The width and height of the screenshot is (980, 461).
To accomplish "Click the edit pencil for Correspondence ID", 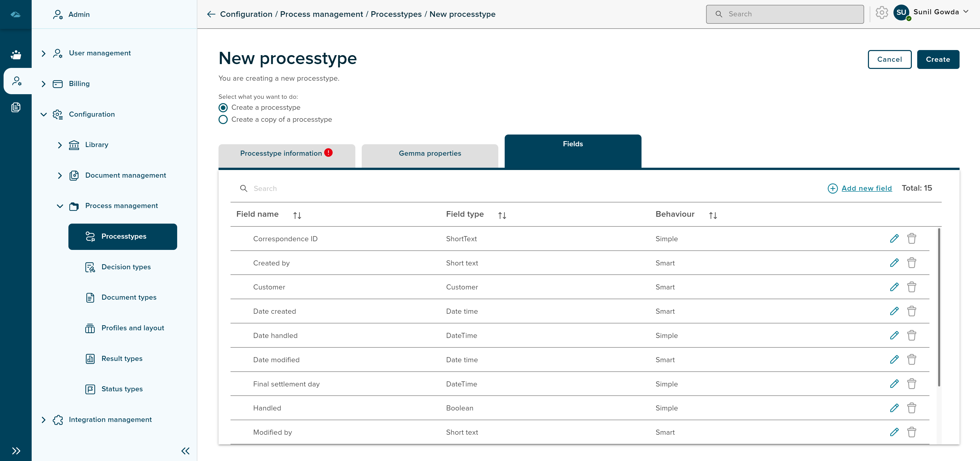I will 894,238.
